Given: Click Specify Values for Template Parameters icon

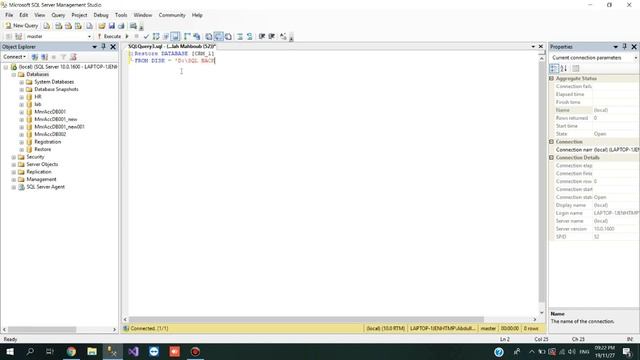Looking at the screenshot, I should (x=283, y=36).
